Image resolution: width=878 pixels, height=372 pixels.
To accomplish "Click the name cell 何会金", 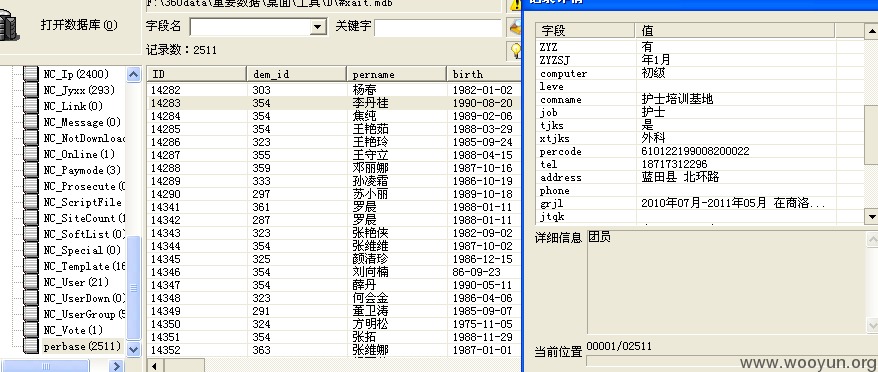I will pyautogui.click(x=370, y=298).
